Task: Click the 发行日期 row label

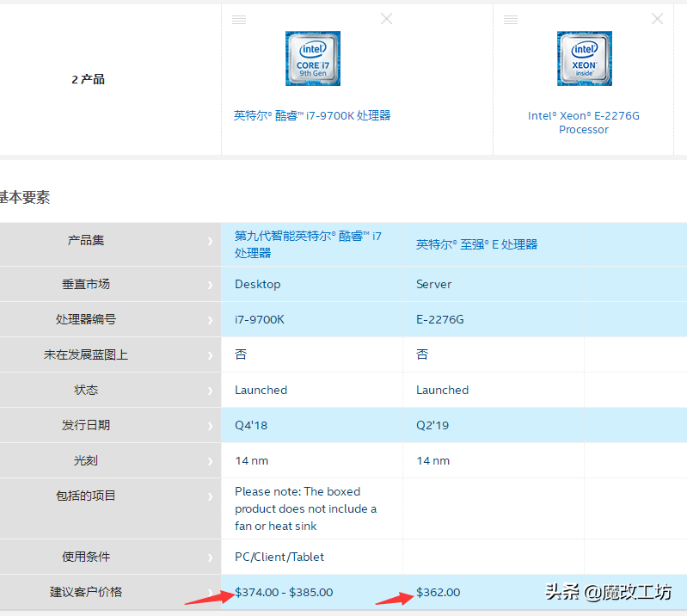Action: pyautogui.click(x=86, y=425)
